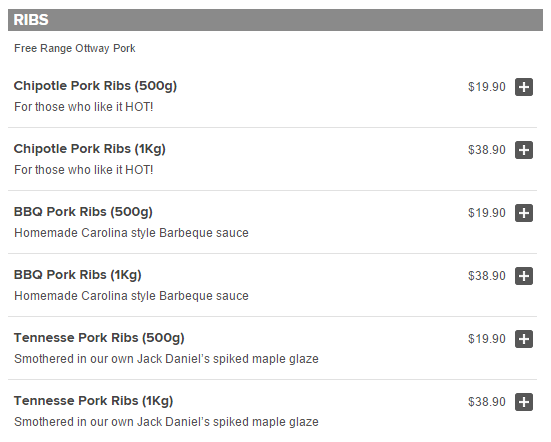Add Tennesse Pork Ribs (1Kg) via plus icon

[x=524, y=402]
